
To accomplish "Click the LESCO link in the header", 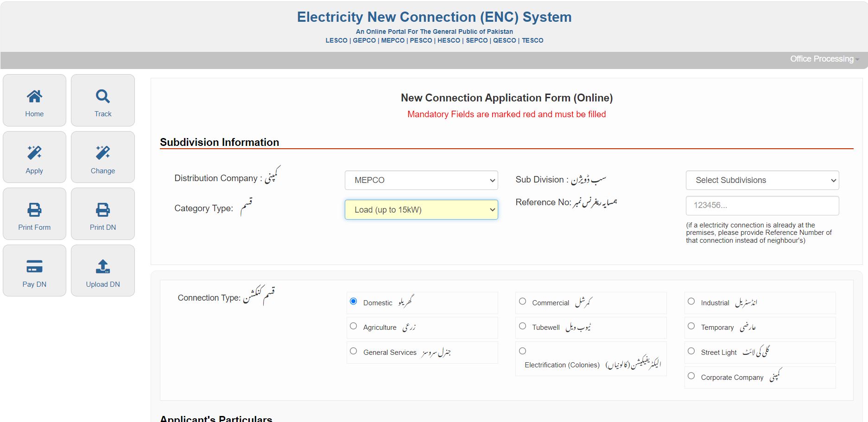I will (336, 40).
